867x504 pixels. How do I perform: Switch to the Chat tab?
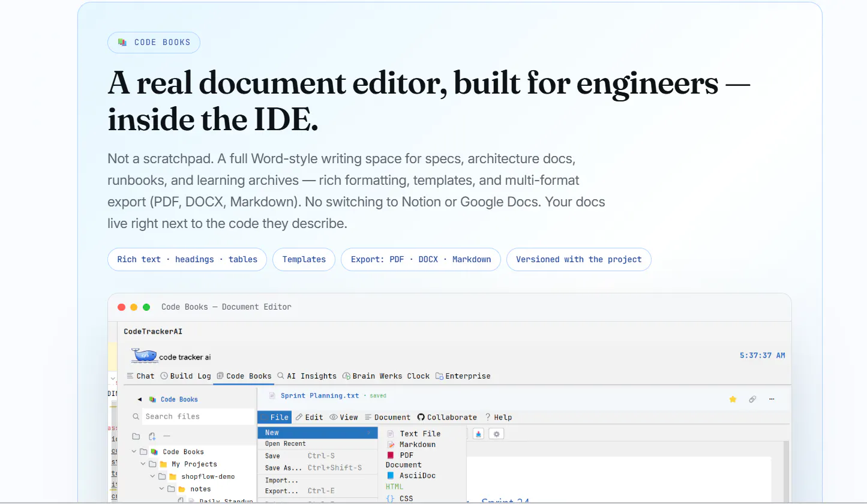pyautogui.click(x=140, y=376)
